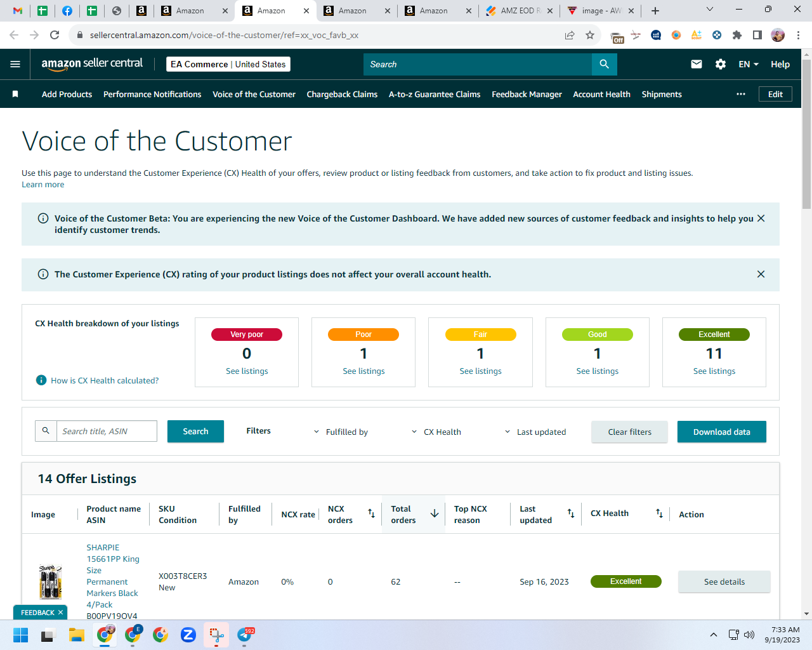Open the three-dots more favorites menu

pyautogui.click(x=741, y=94)
